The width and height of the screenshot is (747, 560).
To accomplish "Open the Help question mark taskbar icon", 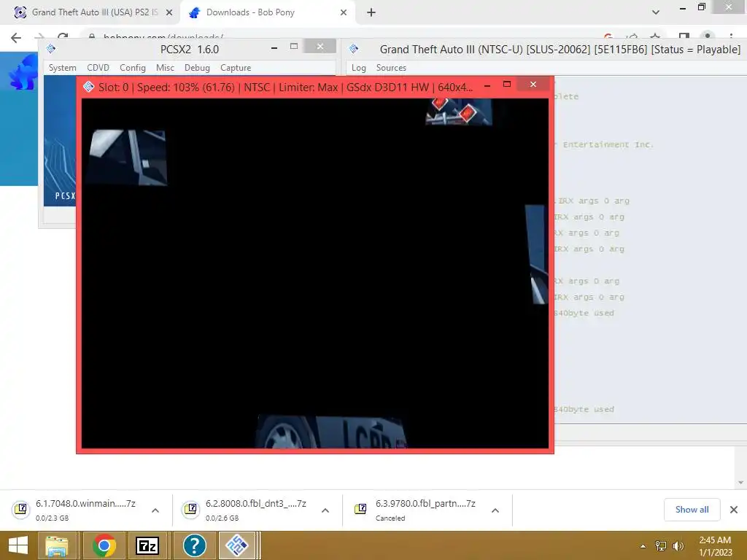I will (x=194, y=545).
